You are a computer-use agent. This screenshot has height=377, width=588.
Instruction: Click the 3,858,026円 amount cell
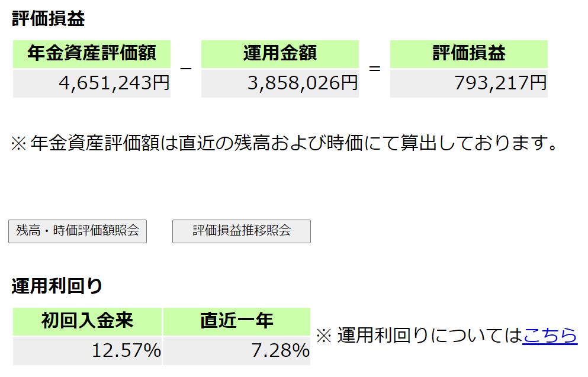(x=279, y=83)
